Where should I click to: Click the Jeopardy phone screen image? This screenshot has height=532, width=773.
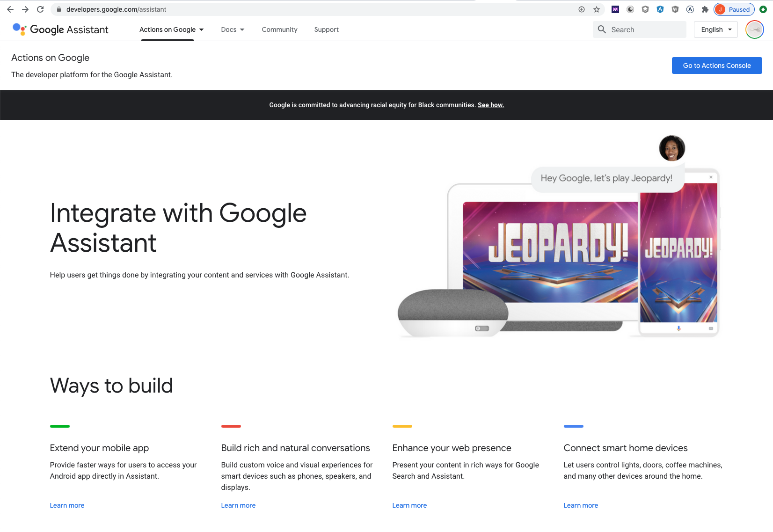pyautogui.click(x=678, y=253)
